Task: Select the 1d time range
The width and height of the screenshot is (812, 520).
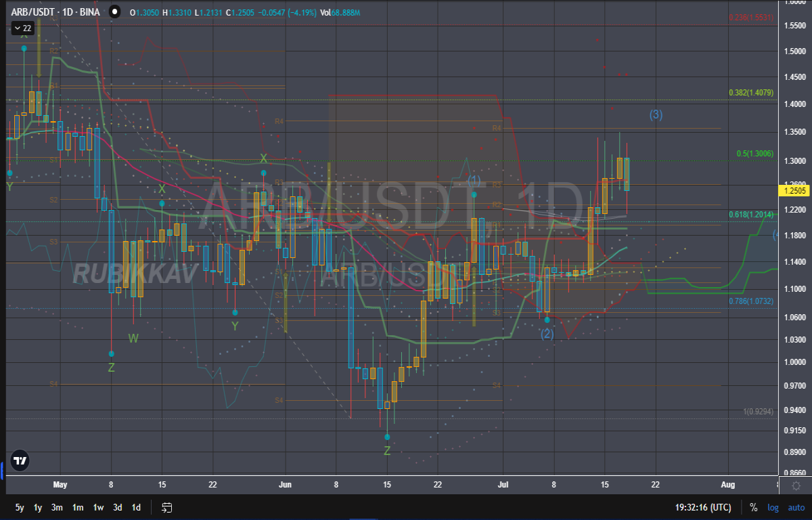Action: [x=136, y=507]
